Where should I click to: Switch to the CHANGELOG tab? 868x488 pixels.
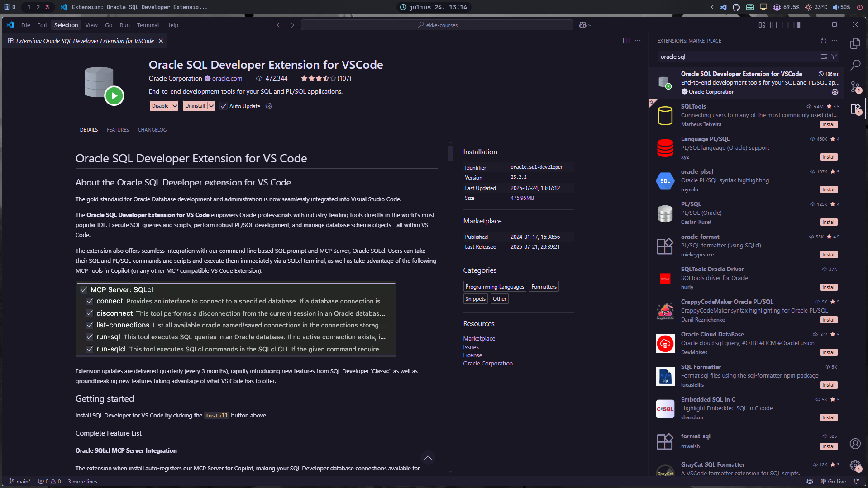[152, 130]
